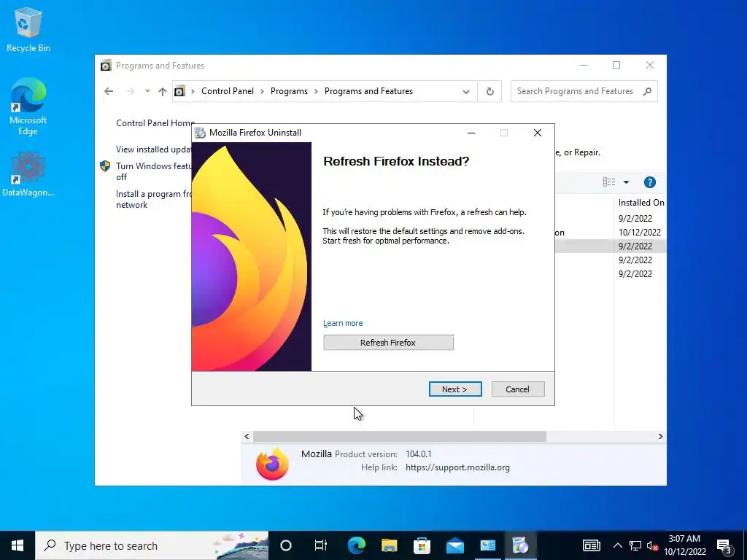
Task: Open Control Panel Home link
Action: click(155, 122)
